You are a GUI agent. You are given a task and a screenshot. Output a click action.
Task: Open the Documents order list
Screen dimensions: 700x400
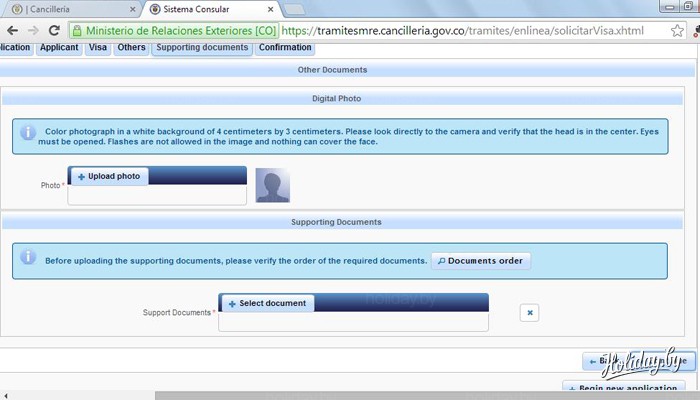481,261
